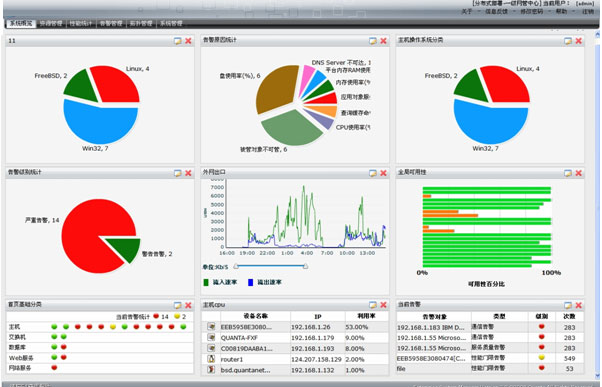602x387 pixels.
Task: Open the 帮助 help link
Action: tap(561, 12)
